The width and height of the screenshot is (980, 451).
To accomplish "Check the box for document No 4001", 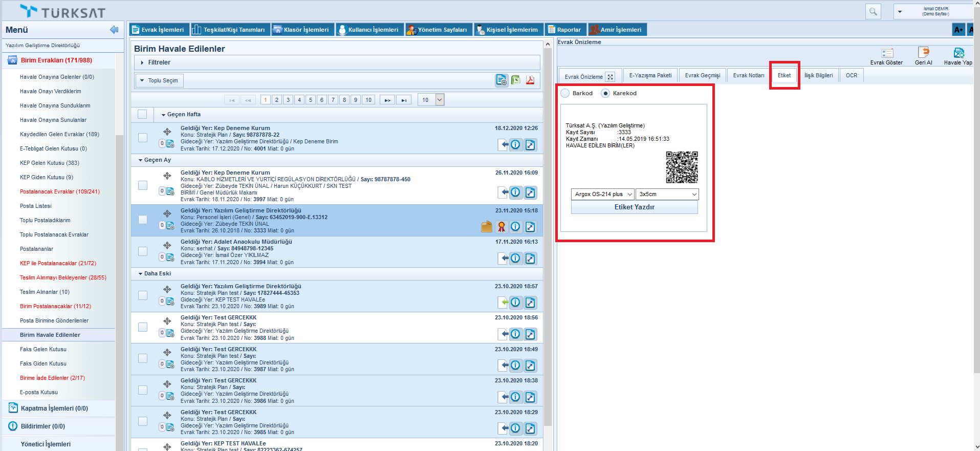I will 143,138.
